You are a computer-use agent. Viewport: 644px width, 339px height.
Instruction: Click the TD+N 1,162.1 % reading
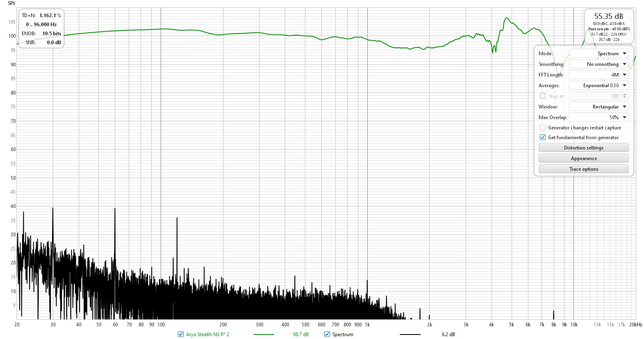[x=41, y=16]
